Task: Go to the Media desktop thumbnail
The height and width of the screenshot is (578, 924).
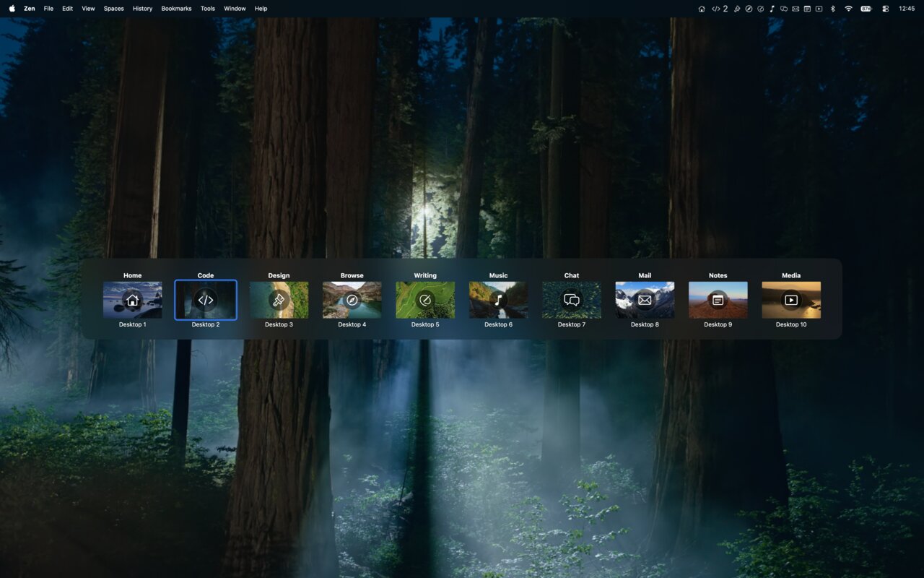Action: click(791, 300)
